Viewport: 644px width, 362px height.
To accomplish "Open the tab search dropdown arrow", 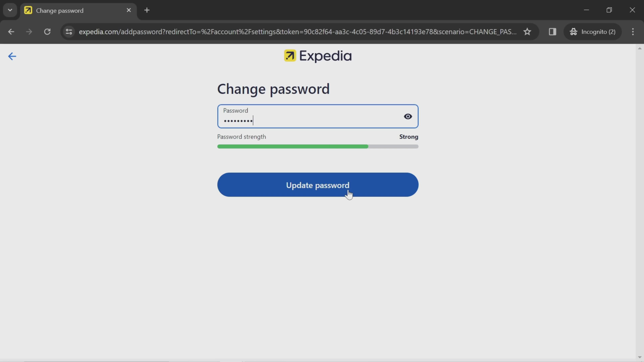I will [x=10, y=10].
